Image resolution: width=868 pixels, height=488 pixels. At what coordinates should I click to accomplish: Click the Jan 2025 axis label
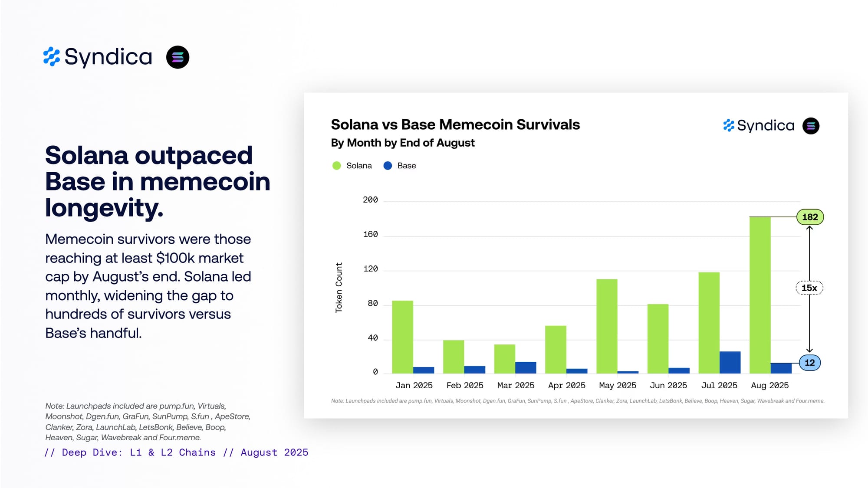pos(414,386)
